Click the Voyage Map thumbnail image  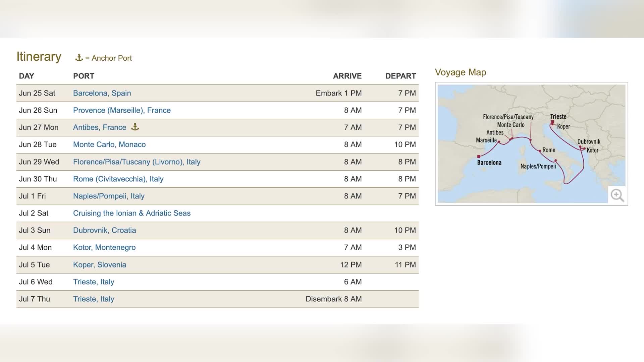click(531, 143)
